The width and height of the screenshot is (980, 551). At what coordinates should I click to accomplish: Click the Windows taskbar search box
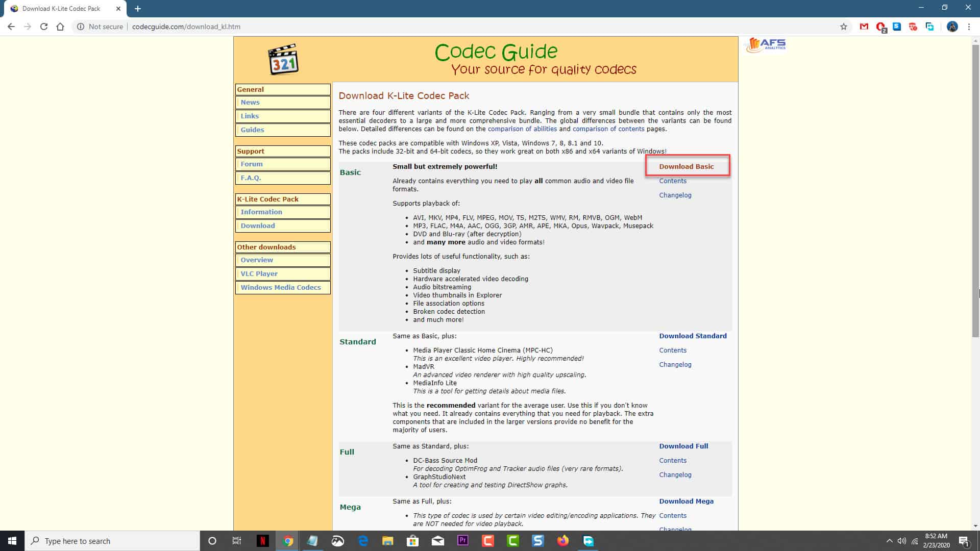[x=112, y=541]
